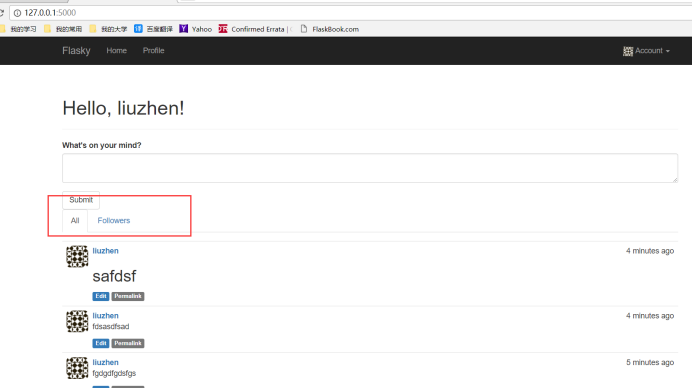Open liuzhen author link on fgdgdfgdsfgs post
692x388 pixels.
tap(105, 362)
